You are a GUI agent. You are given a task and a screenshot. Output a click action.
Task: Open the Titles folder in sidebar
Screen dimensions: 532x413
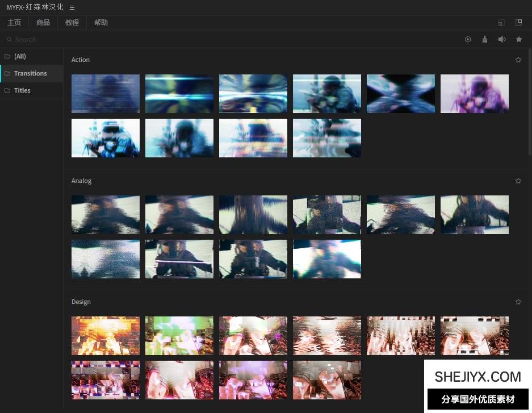click(x=22, y=90)
